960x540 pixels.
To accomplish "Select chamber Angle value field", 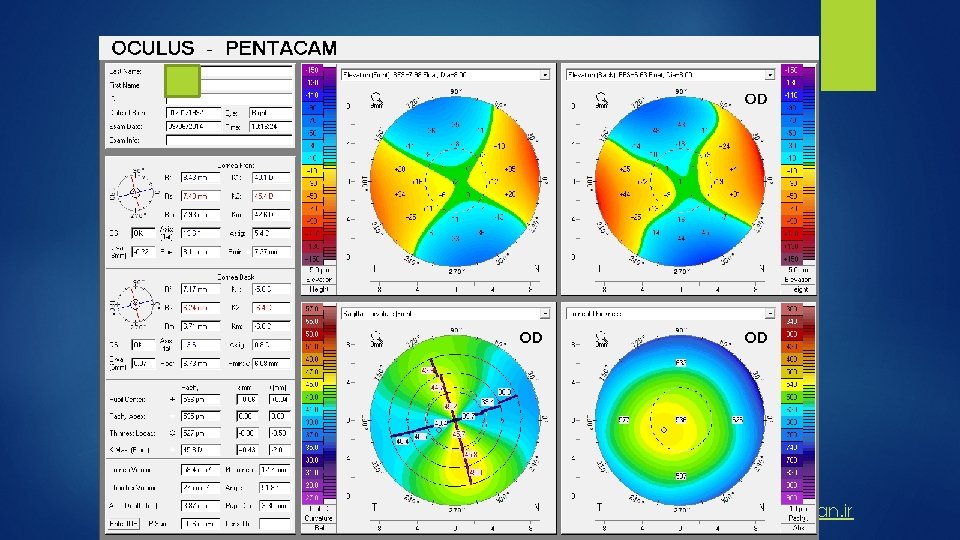I will [x=274, y=488].
